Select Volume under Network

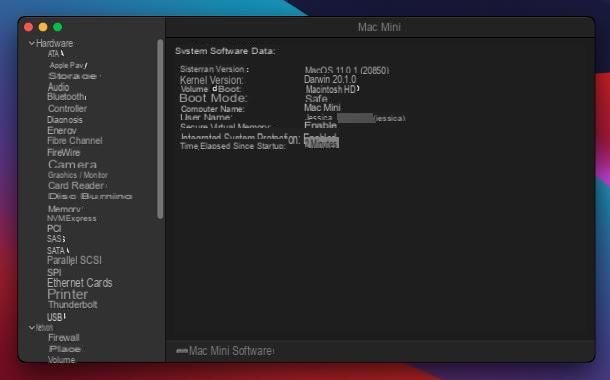pyautogui.click(x=61, y=360)
